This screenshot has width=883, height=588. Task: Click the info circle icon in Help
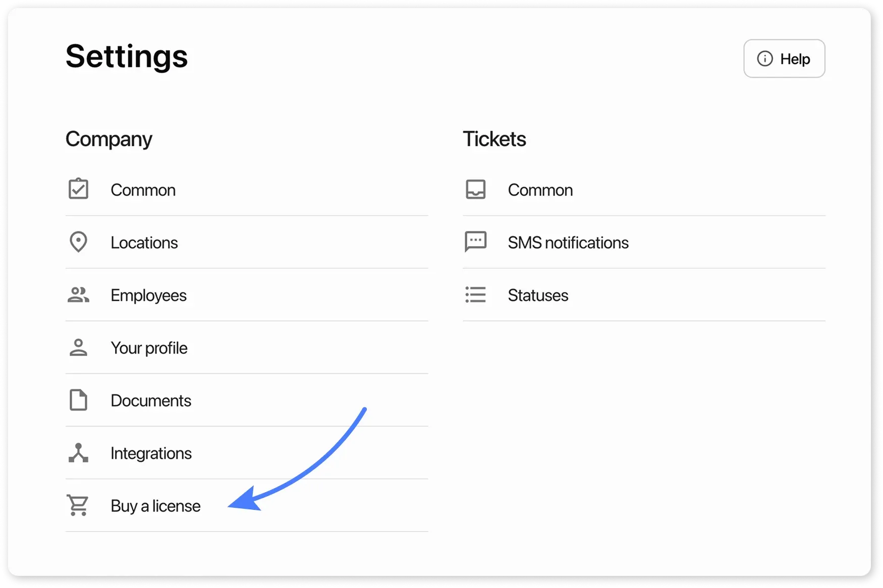pyautogui.click(x=765, y=59)
